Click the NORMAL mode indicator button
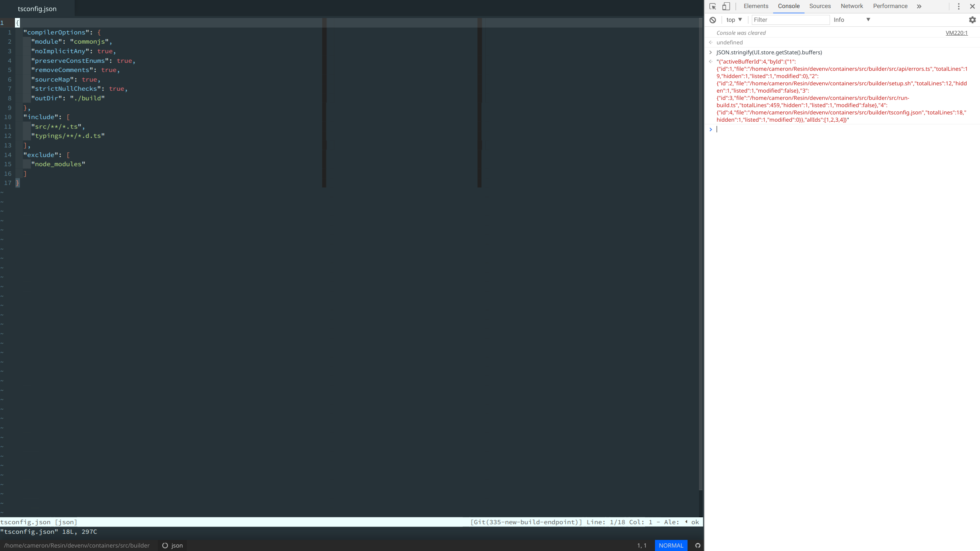 (x=671, y=546)
